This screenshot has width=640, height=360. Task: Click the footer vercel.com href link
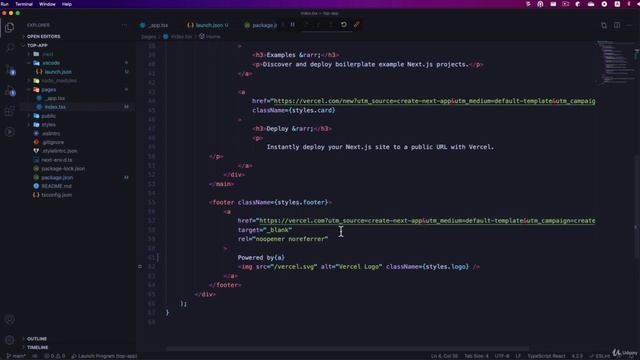427,221
